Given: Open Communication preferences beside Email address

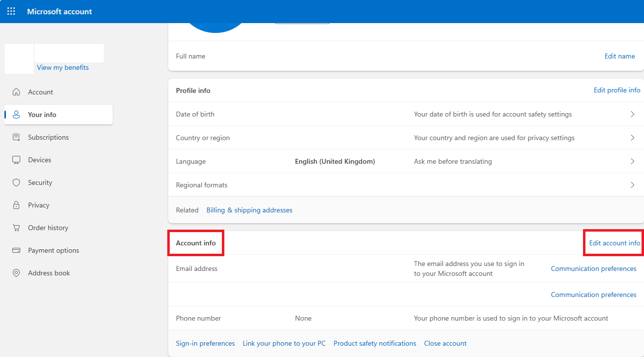Looking at the screenshot, I should point(594,268).
